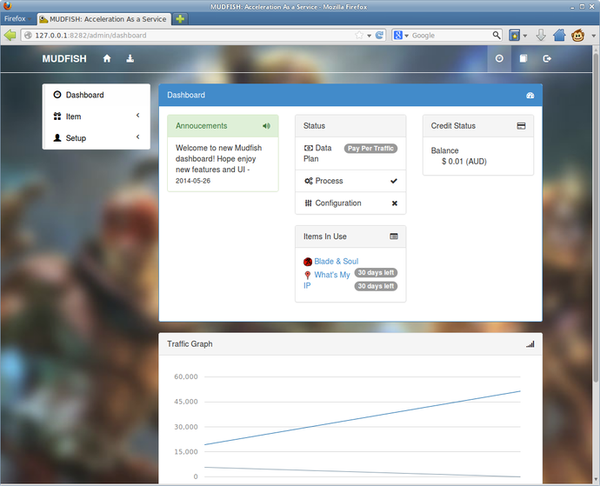This screenshot has height=486, width=600.
Task: Click the Traffic Graph heading
Action: tap(189, 344)
